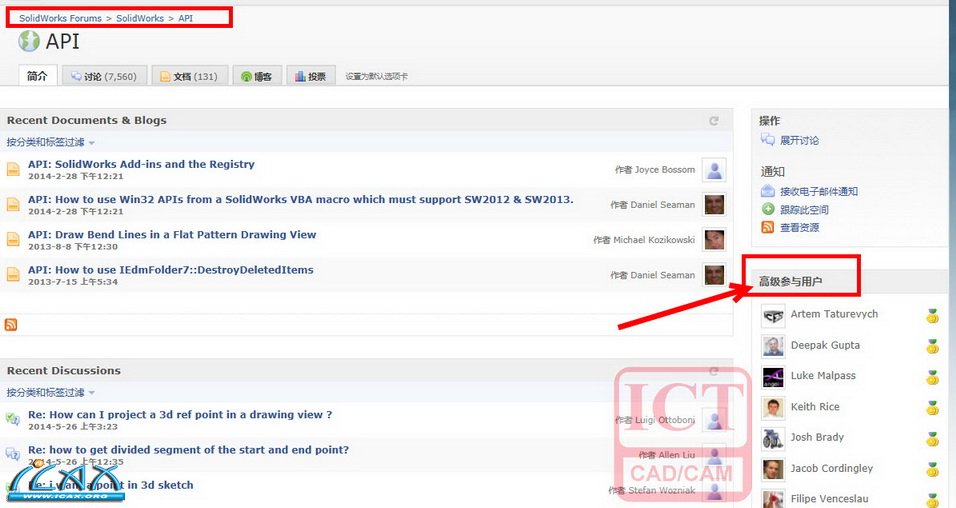Click Joyce Bossom avatar thumbnail

coord(714,170)
